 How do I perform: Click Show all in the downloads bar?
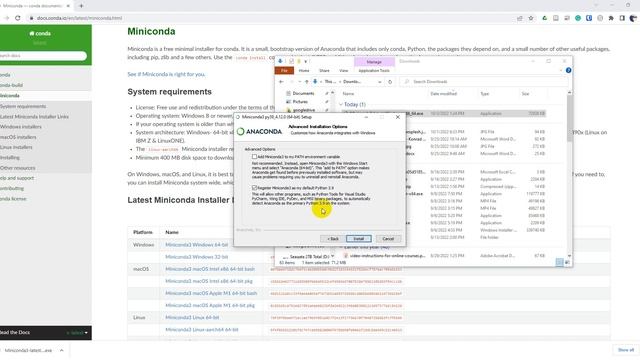(625, 350)
